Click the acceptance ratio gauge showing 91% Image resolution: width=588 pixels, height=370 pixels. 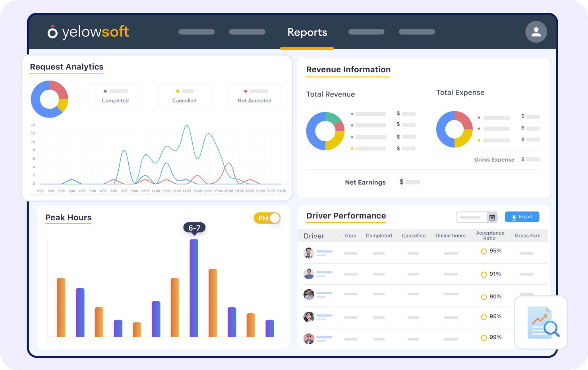(x=484, y=274)
